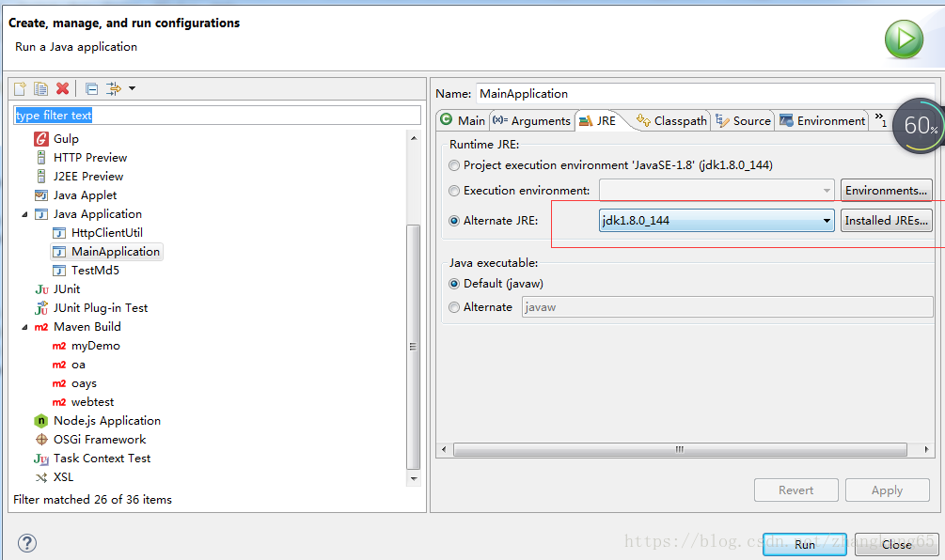Select Java Applet icon in tree

pyautogui.click(x=41, y=195)
